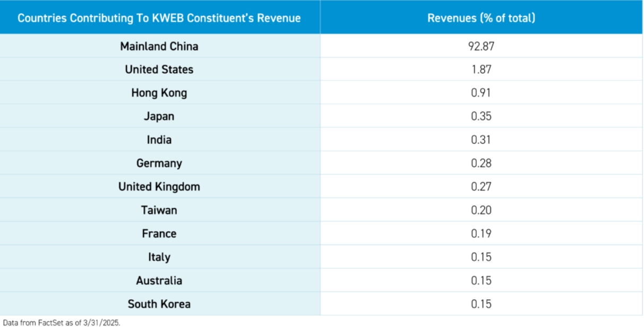644x330 pixels.
Task: Select the 92.87 revenue value
Action: point(481,46)
